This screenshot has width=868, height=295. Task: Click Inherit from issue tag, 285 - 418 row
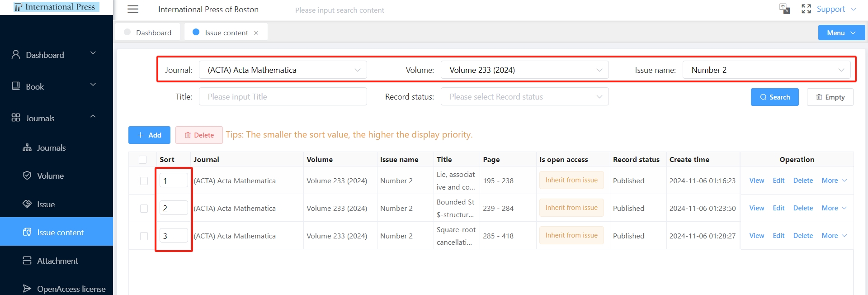(571, 235)
